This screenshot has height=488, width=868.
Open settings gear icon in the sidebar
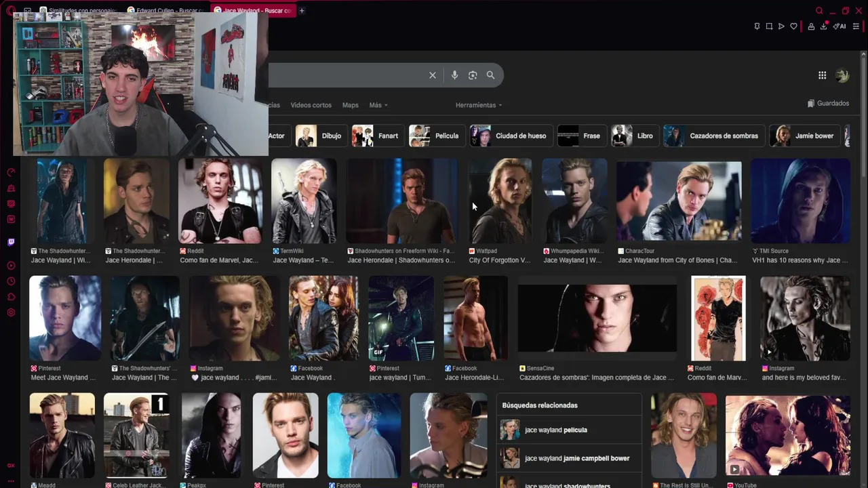tap(11, 312)
